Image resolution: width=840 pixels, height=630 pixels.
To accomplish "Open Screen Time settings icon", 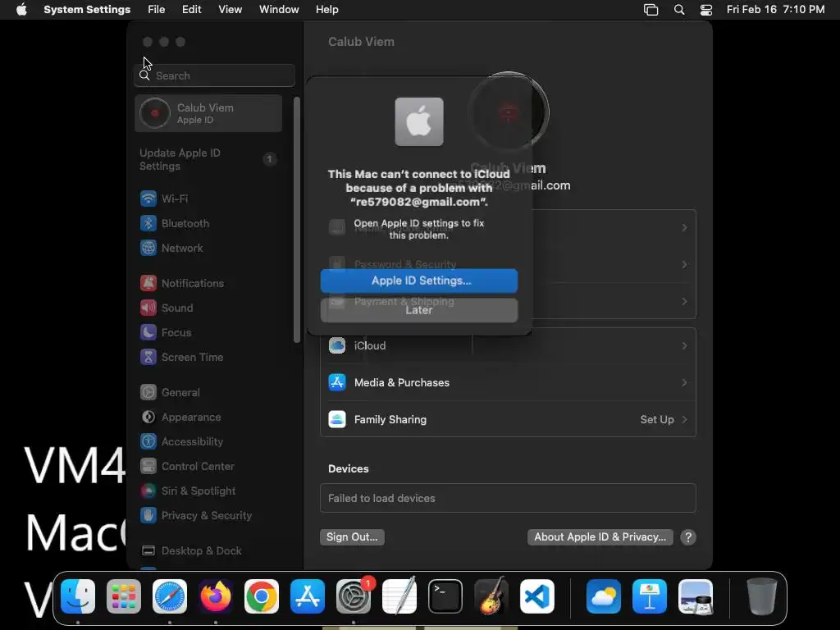I will pos(148,358).
